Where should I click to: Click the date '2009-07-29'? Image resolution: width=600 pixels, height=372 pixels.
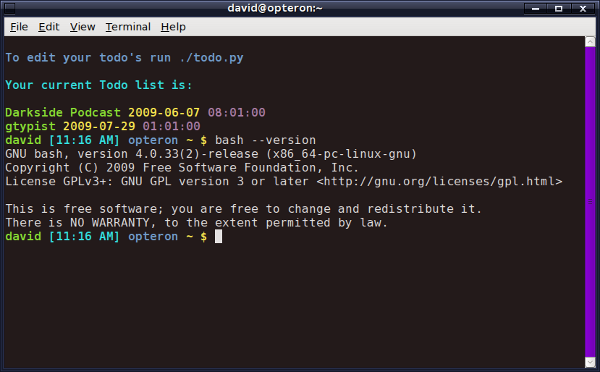coord(99,126)
